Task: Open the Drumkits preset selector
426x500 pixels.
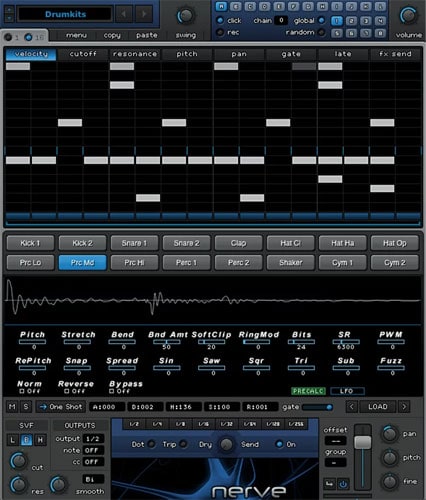Action: pyautogui.click(x=65, y=14)
